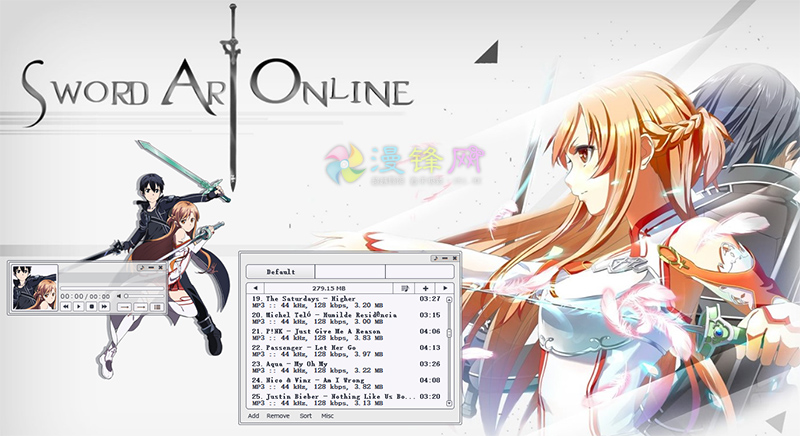Select track 21 P!NK - Just Give Me A Reason
The height and width of the screenshot is (436, 800).
(x=346, y=335)
